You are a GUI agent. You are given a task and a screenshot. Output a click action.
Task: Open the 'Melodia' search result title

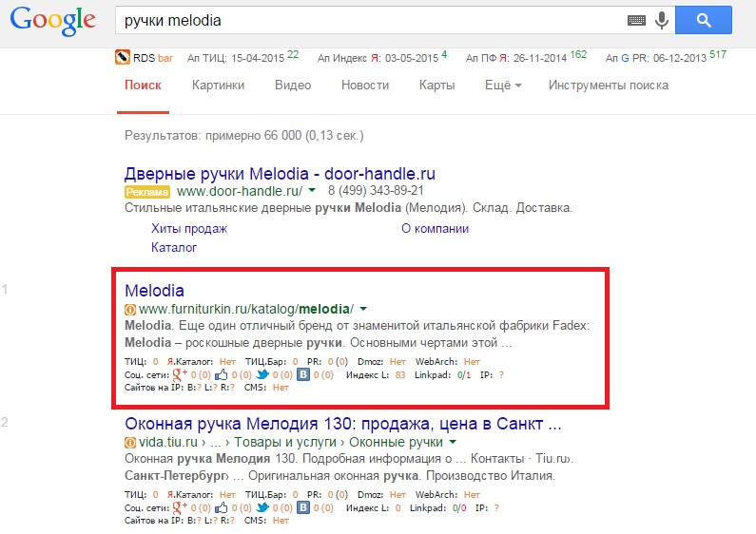point(154,291)
